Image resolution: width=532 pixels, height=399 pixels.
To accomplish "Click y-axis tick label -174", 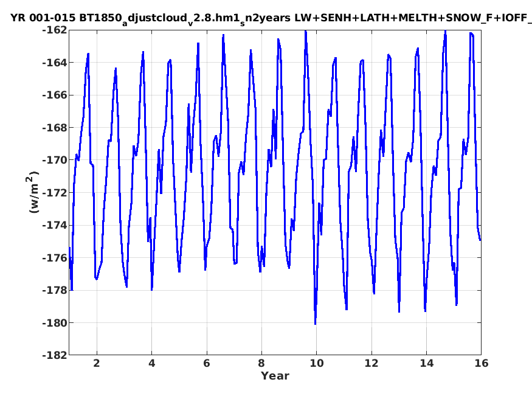I will (x=55, y=225).
